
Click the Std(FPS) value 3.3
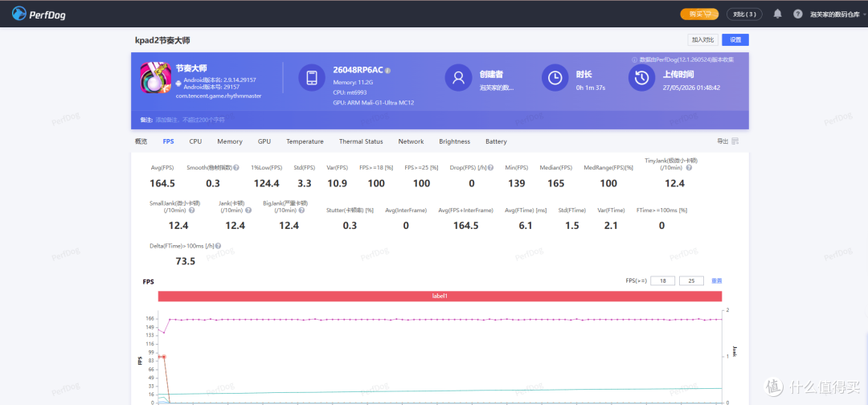click(x=305, y=184)
